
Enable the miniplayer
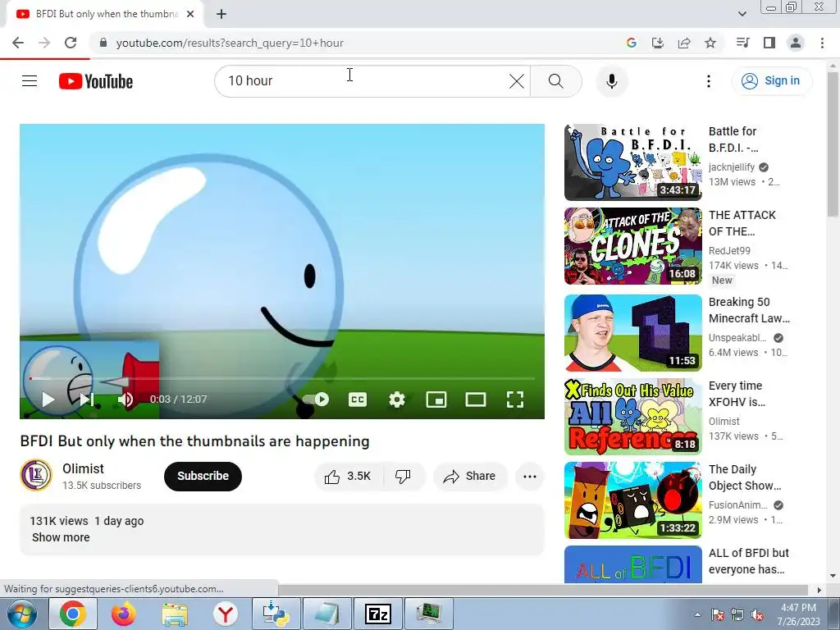tap(436, 399)
